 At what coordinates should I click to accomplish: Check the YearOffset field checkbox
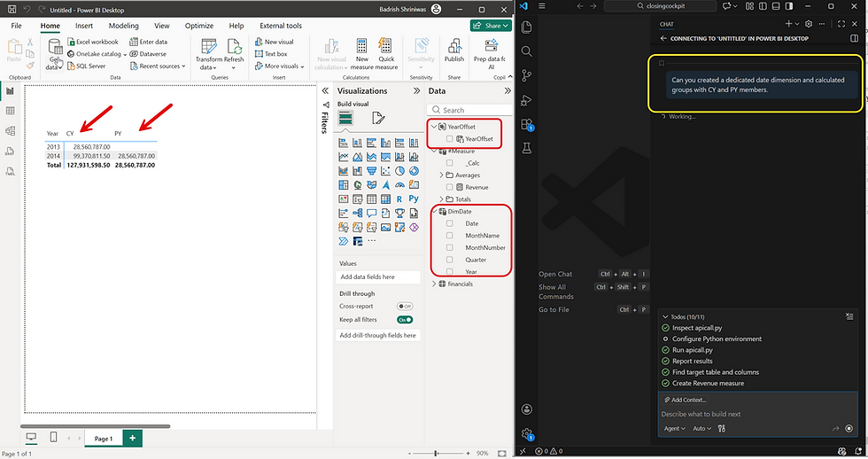tap(450, 139)
